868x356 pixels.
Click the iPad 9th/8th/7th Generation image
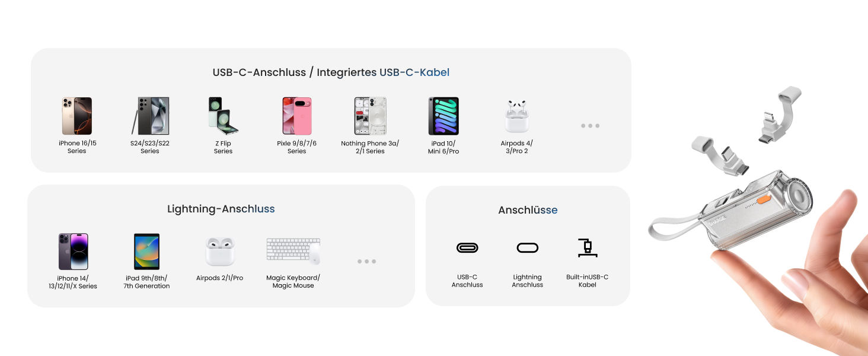point(146,252)
